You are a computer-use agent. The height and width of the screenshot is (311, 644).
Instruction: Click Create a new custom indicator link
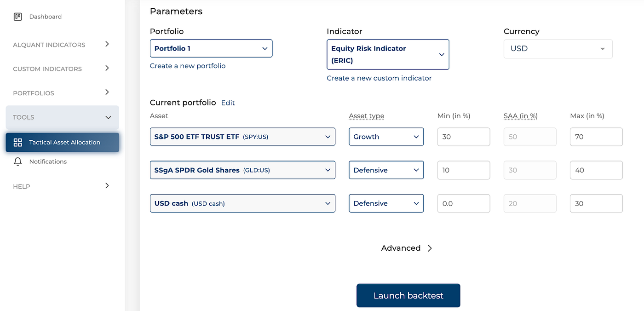379,78
